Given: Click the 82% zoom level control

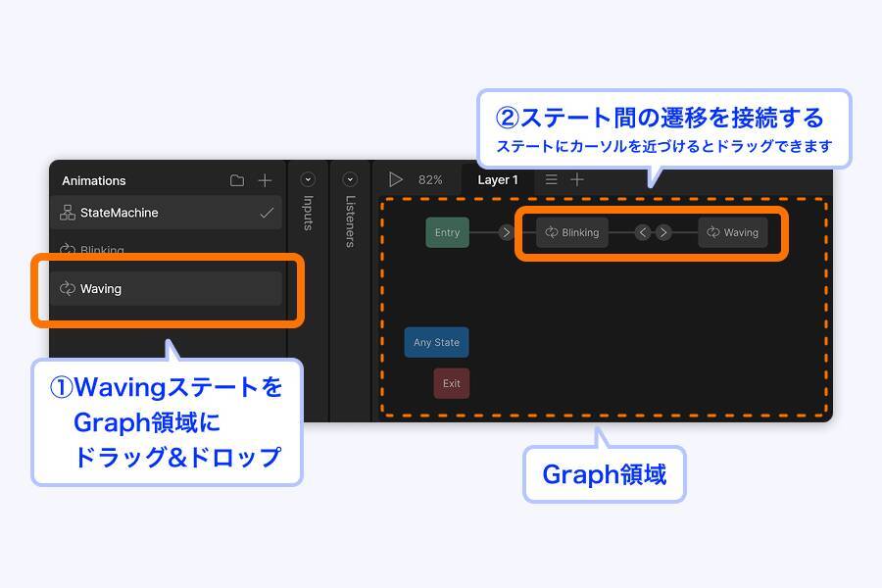Looking at the screenshot, I should point(432,179).
